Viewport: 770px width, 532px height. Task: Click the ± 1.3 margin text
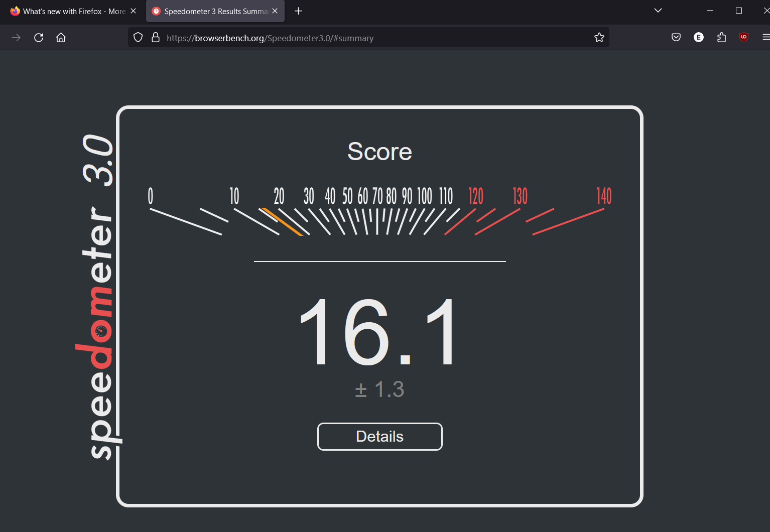click(379, 389)
